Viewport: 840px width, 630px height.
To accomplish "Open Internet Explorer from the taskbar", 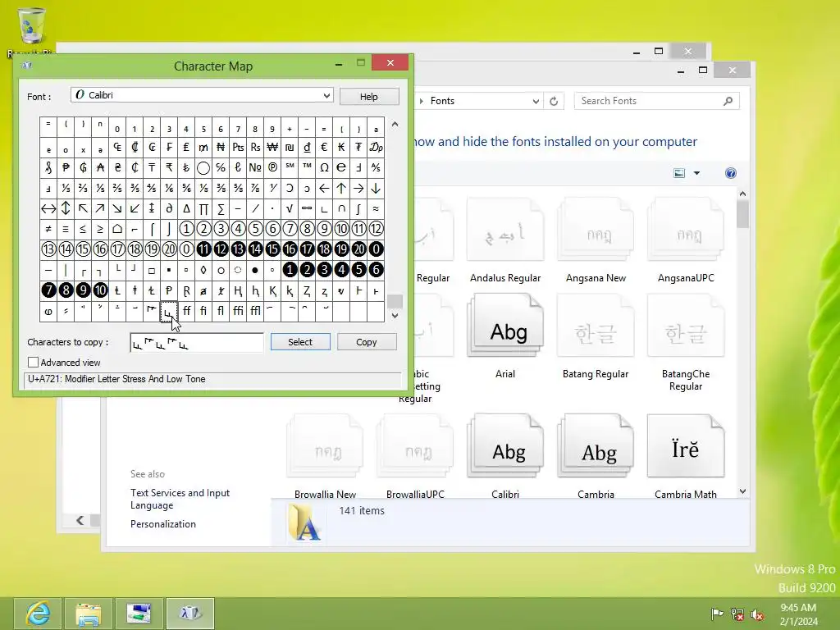I will (38, 614).
